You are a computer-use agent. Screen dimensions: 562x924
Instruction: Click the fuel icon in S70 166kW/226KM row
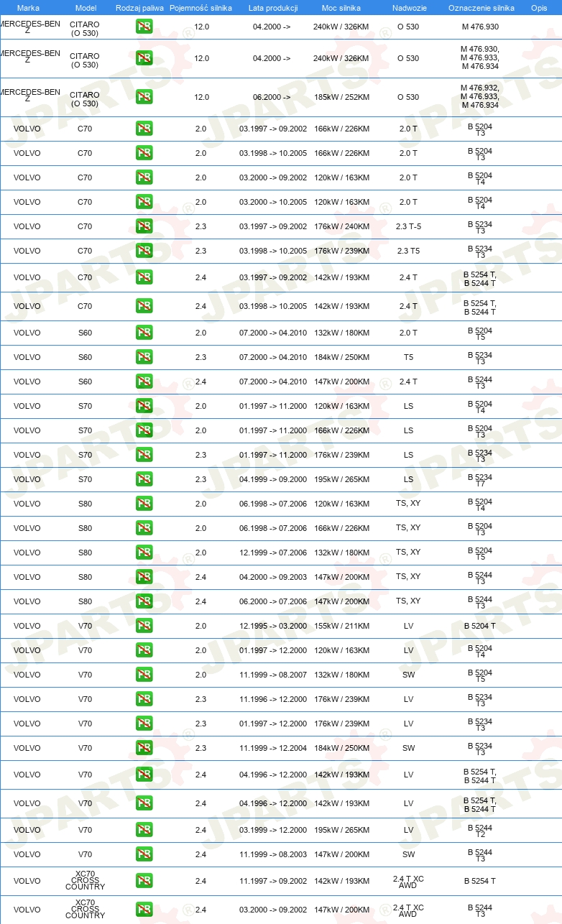144,430
